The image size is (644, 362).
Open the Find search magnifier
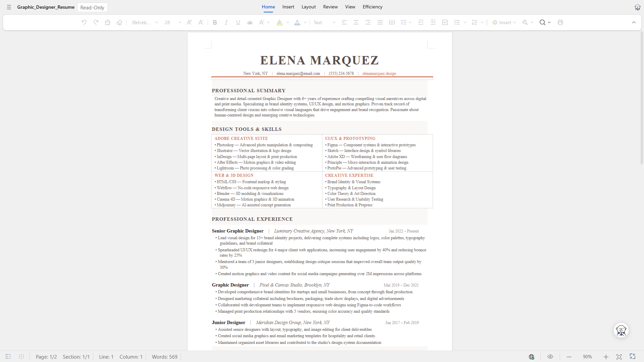click(x=542, y=22)
